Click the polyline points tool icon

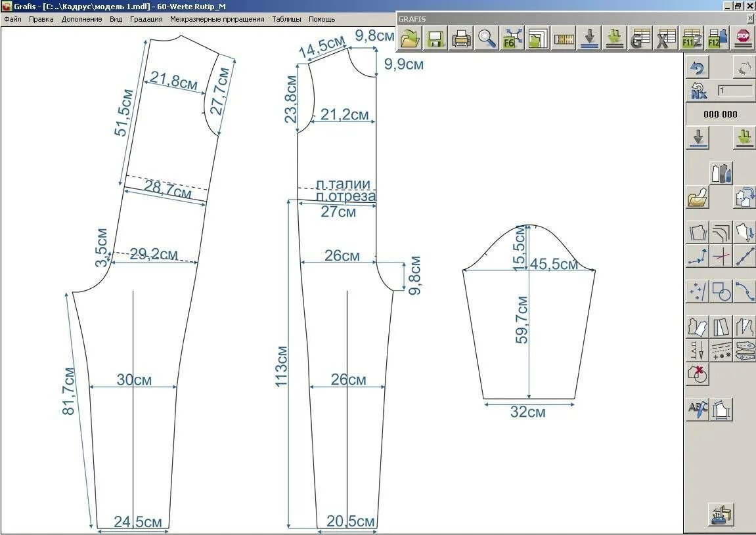698,256
